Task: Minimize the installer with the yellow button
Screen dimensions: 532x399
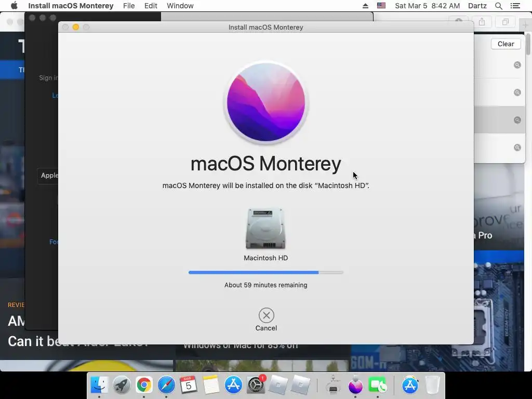Action: [x=76, y=27]
